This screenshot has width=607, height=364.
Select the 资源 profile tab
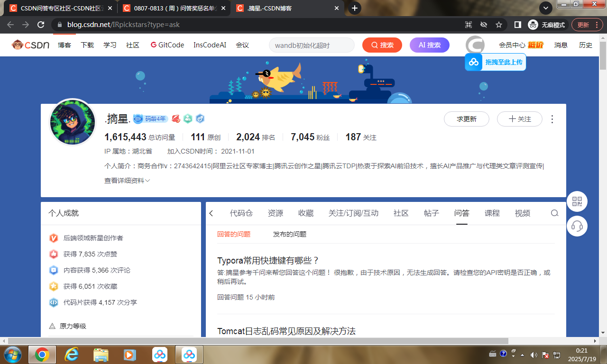[276, 213]
